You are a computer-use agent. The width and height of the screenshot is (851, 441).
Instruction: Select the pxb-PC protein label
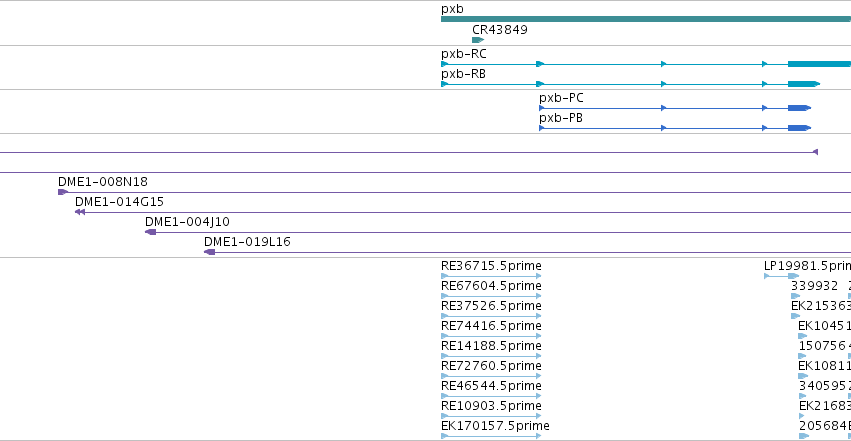click(x=561, y=98)
